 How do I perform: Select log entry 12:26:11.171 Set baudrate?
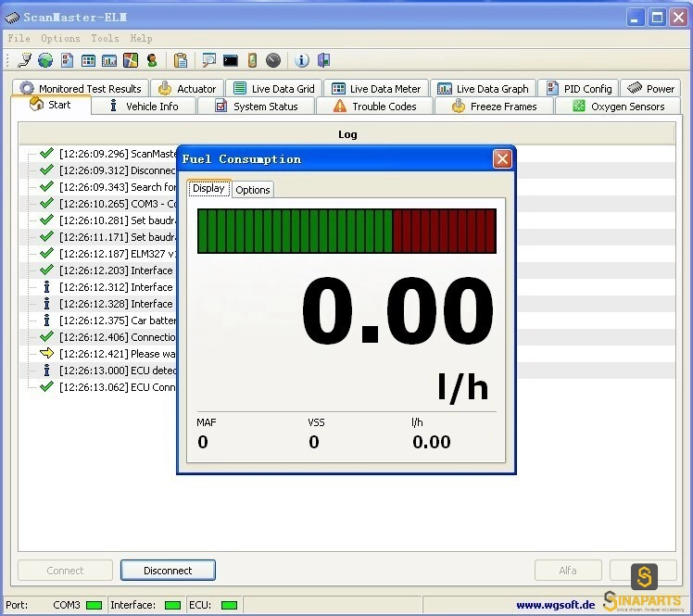pos(117,237)
